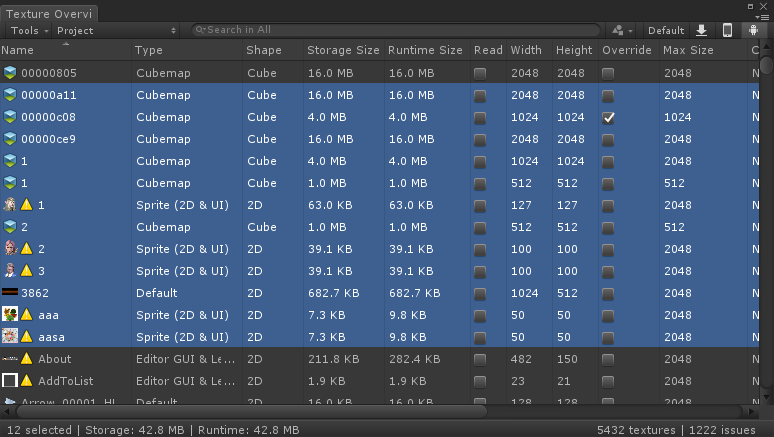The height and width of the screenshot is (437, 774).
Task: Click the Search in All field
Action: [x=396, y=30]
